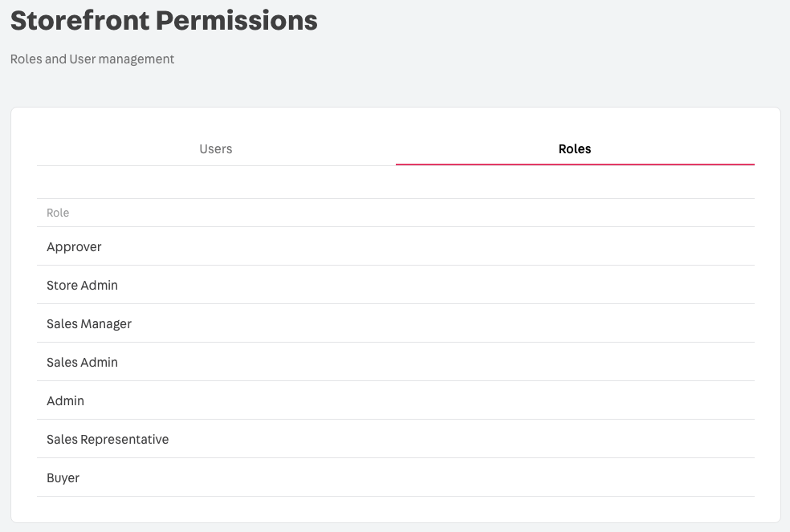Click the empty row above the Role header
The image size is (790, 532).
[x=393, y=183]
